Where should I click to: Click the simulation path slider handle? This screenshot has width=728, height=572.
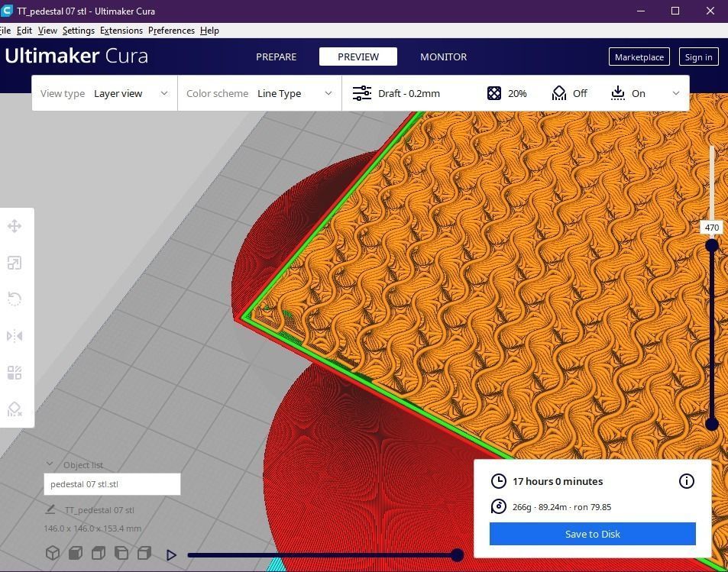458,554
